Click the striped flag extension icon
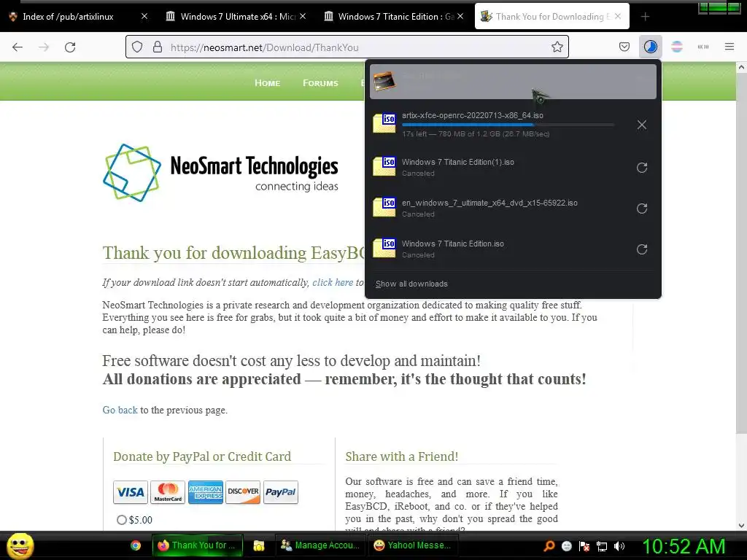The width and height of the screenshot is (747, 560). pos(676,47)
